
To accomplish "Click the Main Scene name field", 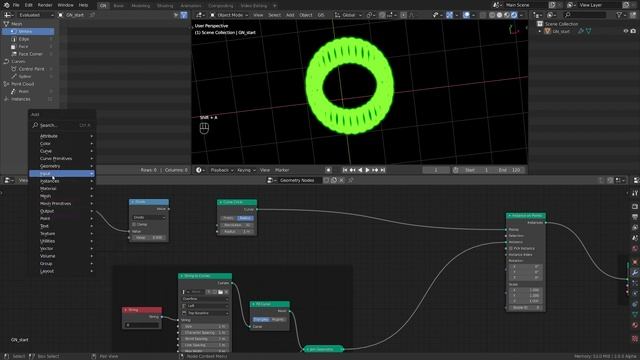I will [525, 5].
